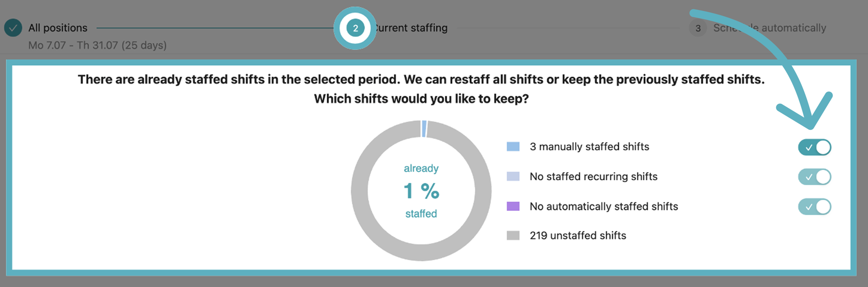This screenshot has width=868, height=287.
Task: Switch off the automatically staffed shifts toggle
Action: point(815,207)
